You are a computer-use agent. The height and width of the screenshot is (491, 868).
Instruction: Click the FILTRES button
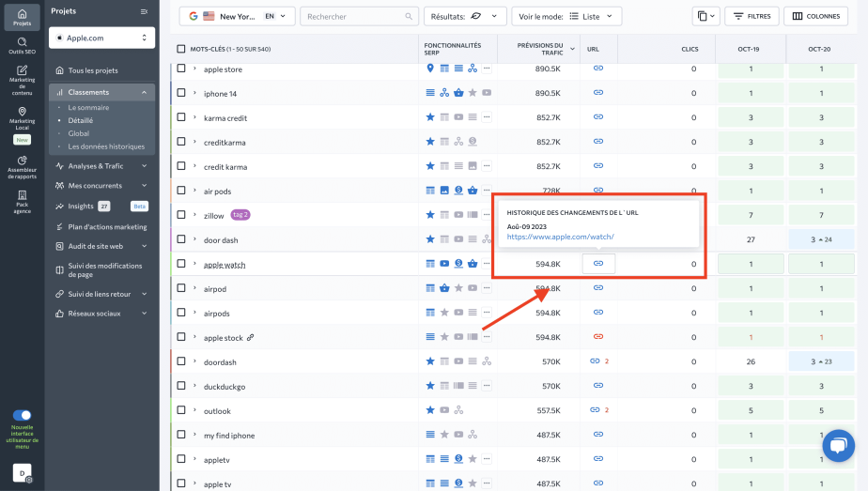(x=751, y=16)
